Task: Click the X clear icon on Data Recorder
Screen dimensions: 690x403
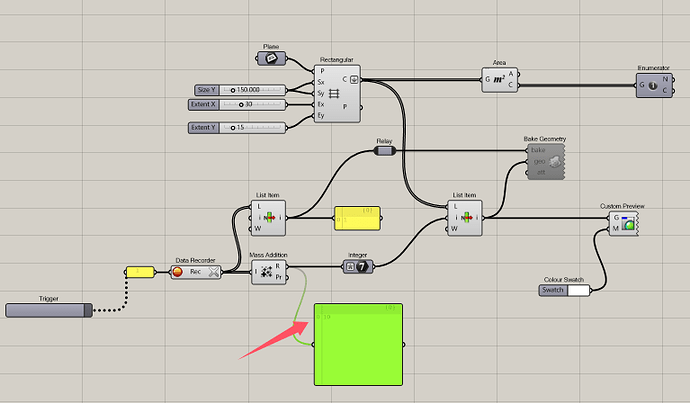Action: tap(213, 272)
